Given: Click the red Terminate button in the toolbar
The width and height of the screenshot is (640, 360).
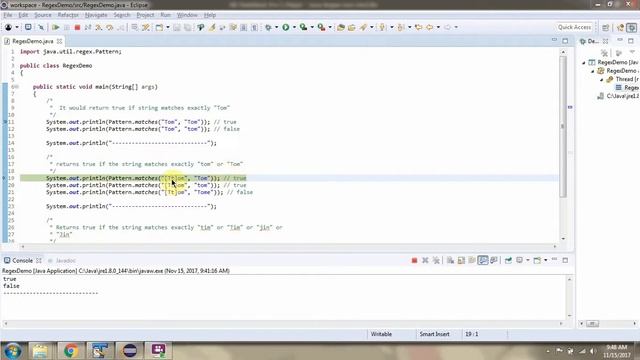Looking at the screenshot, I should [x=77, y=27].
